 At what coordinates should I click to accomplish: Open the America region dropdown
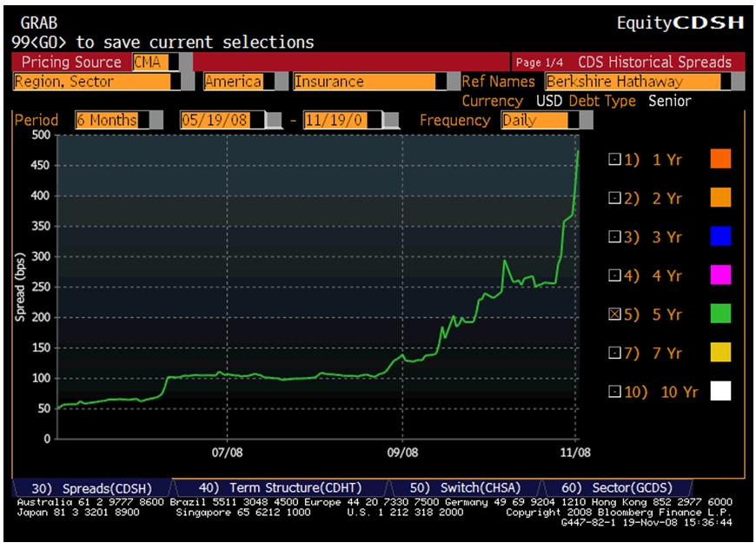click(282, 82)
